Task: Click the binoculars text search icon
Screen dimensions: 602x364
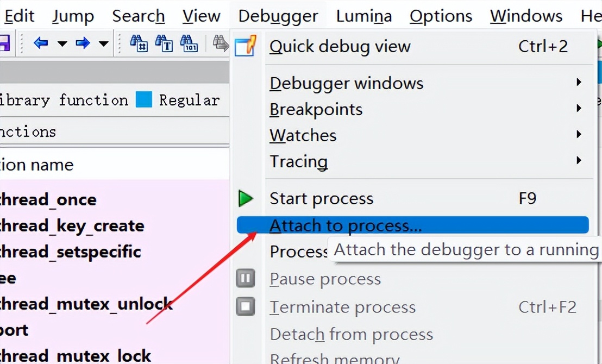Action: 164,43
